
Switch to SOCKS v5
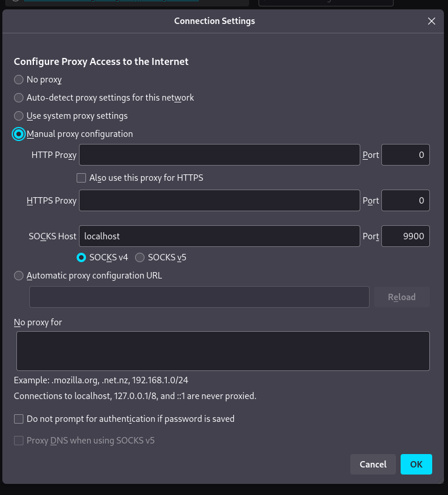(140, 257)
